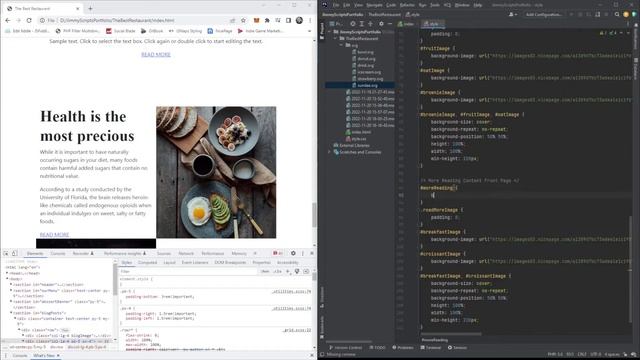Viewport: 640px width, 360px height.
Task: Collapse section blogPosts in DOM tree
Action: coord(11,313)
